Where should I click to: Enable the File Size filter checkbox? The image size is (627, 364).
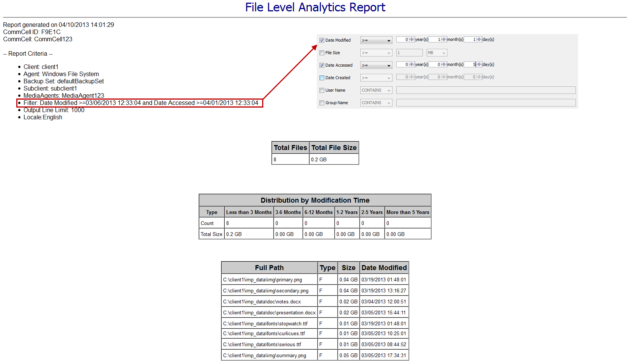(322, 53)
